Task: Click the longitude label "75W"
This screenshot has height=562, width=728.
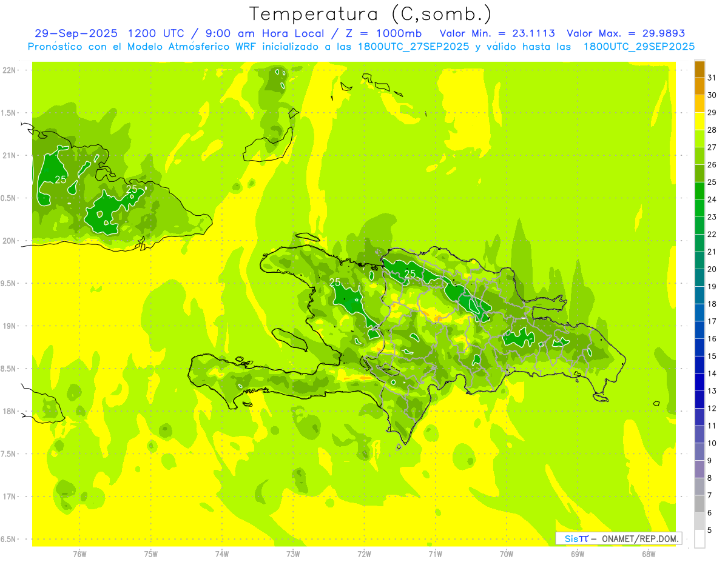Action: point(151,554)
